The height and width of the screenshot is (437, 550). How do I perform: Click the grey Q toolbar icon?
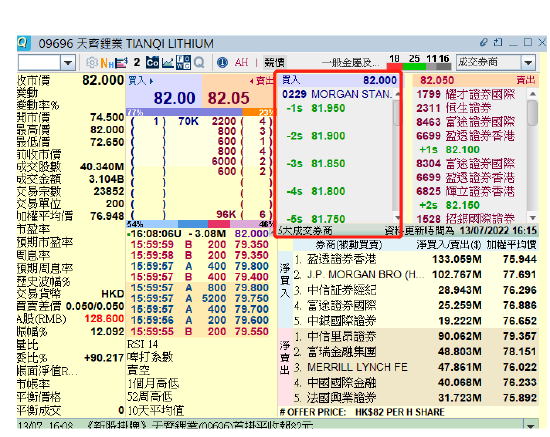199,62
